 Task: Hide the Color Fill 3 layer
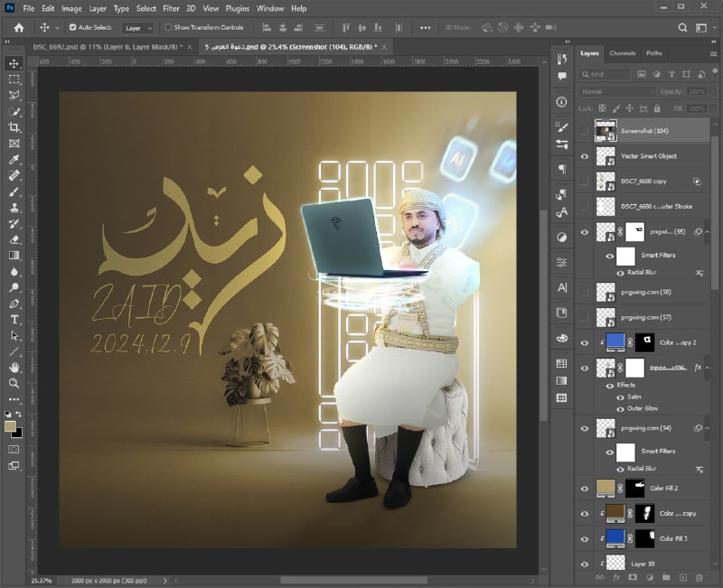(584, 538)
